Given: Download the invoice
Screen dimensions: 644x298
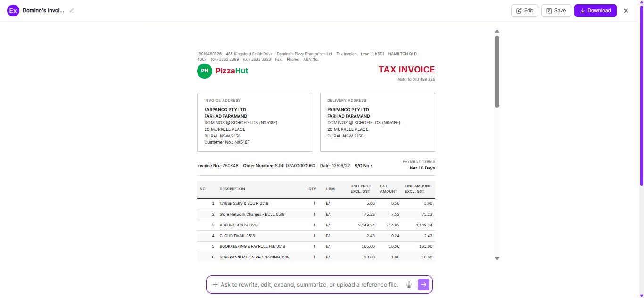Looking at the screenshot, I should [x=595, y=10].
